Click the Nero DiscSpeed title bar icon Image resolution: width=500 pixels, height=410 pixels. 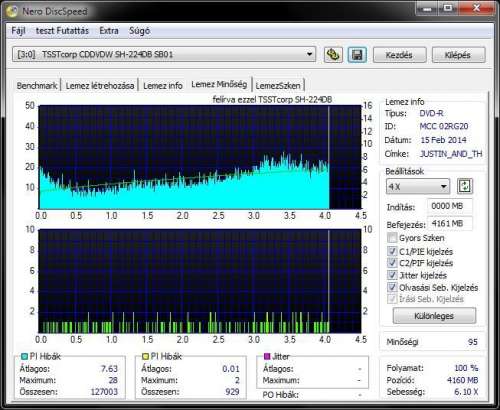(x=12, y=11)
